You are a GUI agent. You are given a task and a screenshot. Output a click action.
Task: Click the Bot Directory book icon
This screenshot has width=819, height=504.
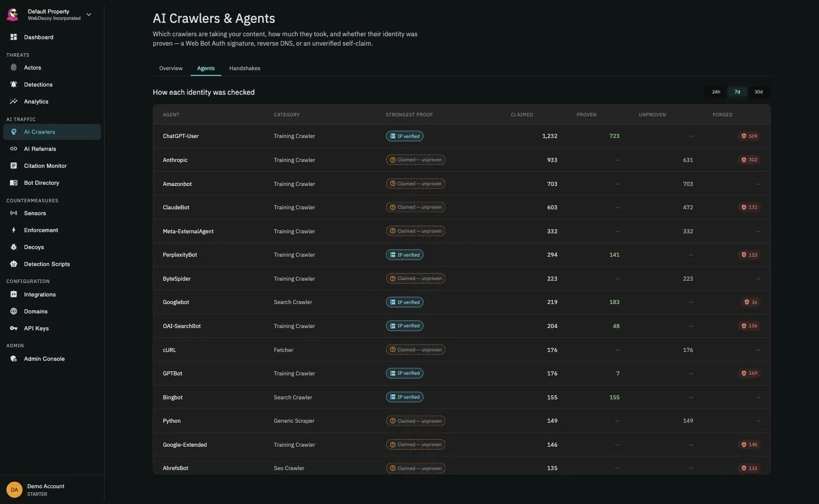pos(13,182)
